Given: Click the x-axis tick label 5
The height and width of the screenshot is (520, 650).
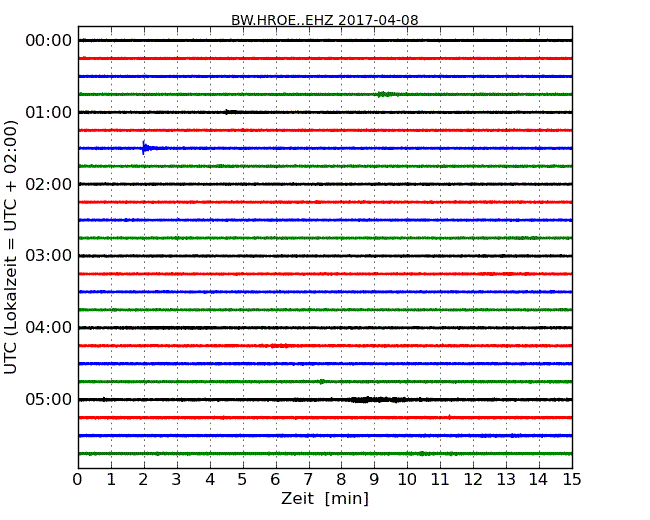Looking at the screenshot, I should click(242, 480).
